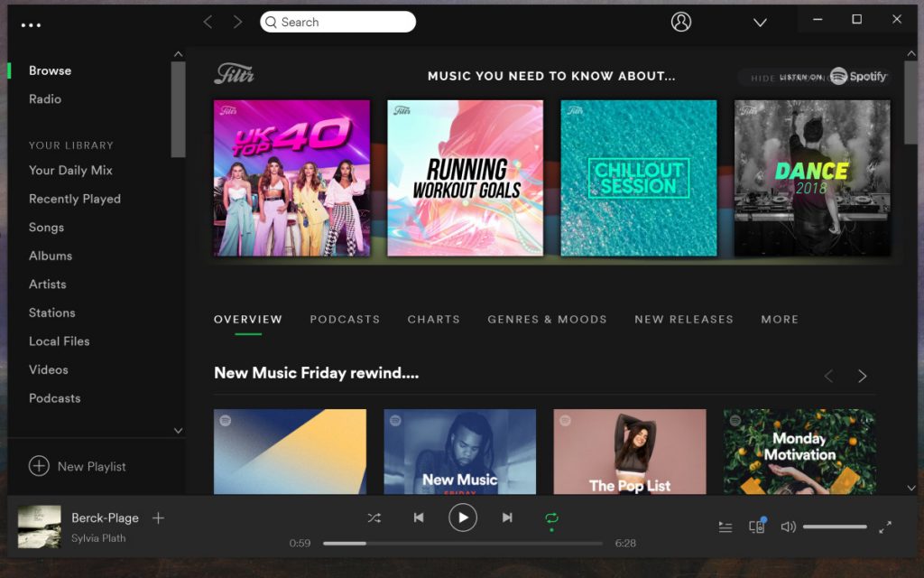
Task: Open Podcasts in the sidebar library
Action: (55, 398)
